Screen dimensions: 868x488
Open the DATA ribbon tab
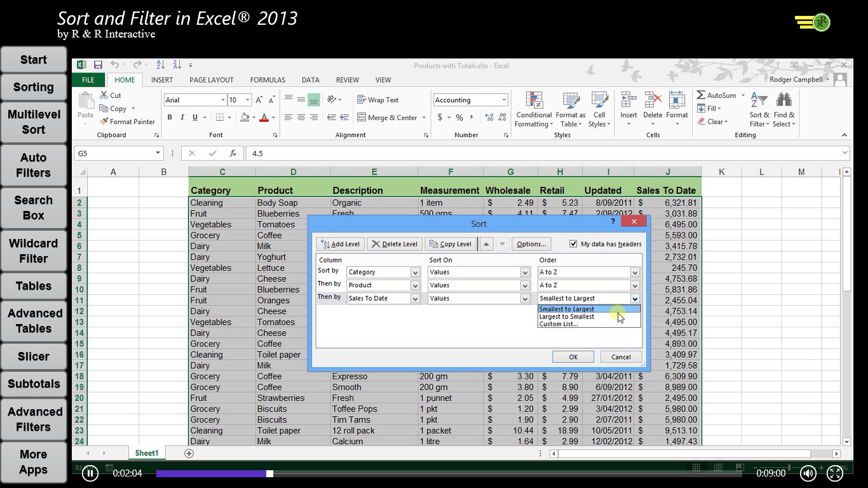point(310,79)
